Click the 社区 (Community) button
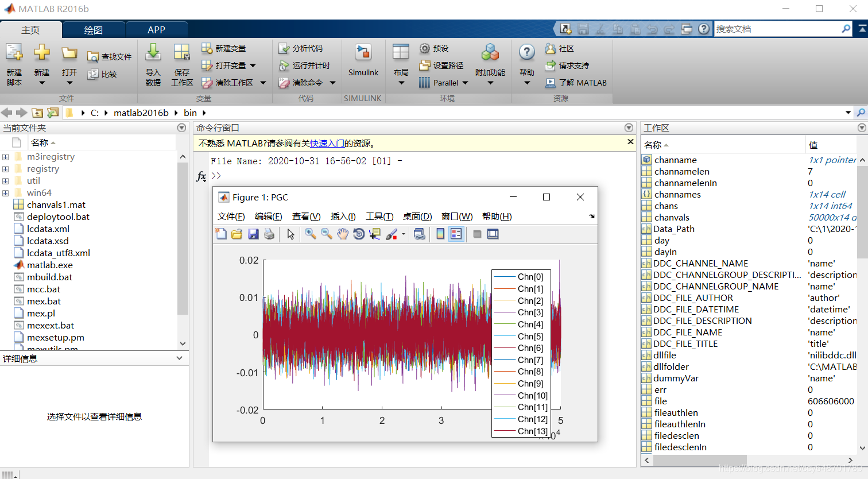Screen dimensions: 868x479 coord(560,48)
